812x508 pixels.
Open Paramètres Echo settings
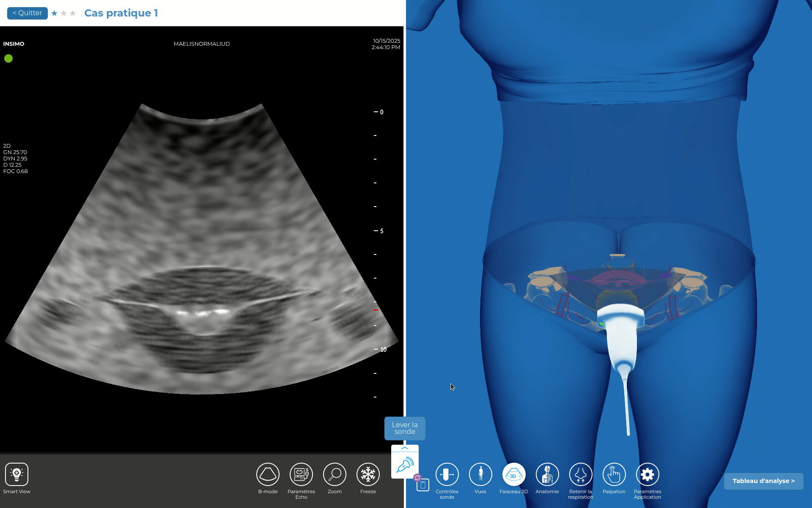pyautogui.click(x=301, y=475)
